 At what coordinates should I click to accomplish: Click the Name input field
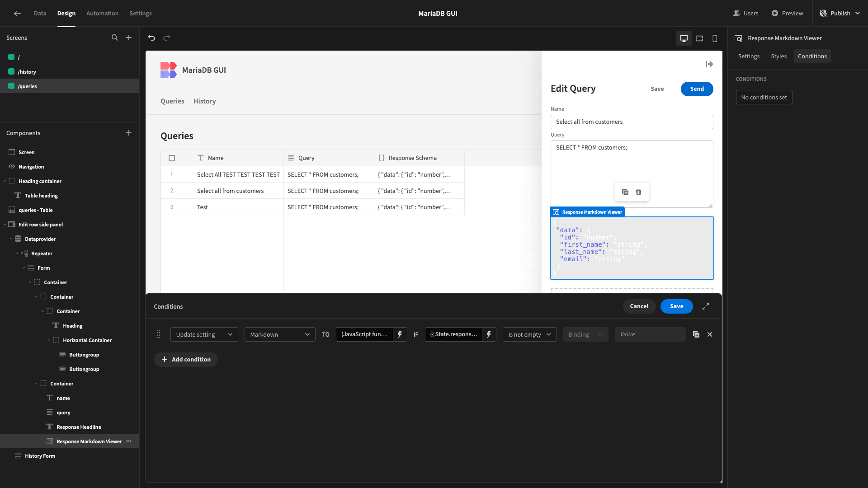(x=632, y=122)
